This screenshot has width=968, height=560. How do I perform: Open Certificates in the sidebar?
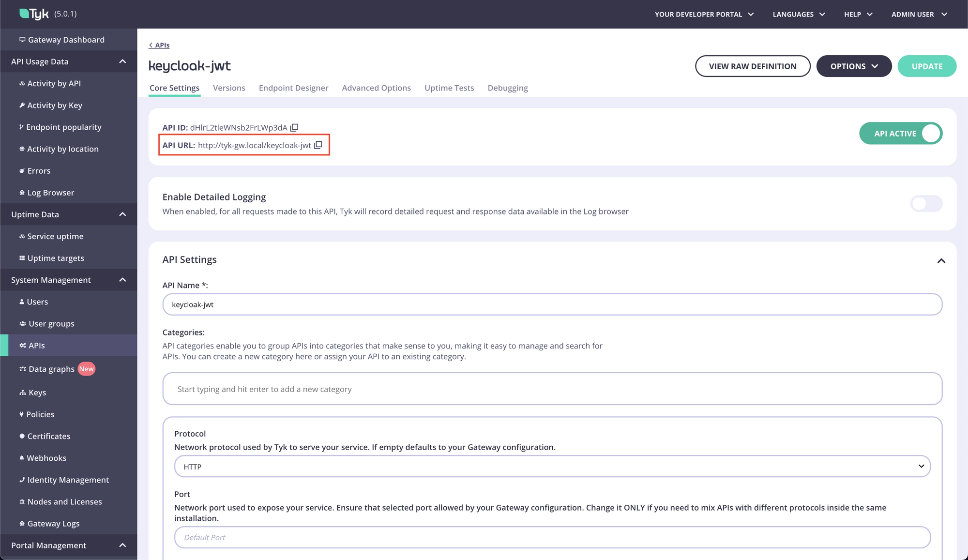(x=48, y=436)
